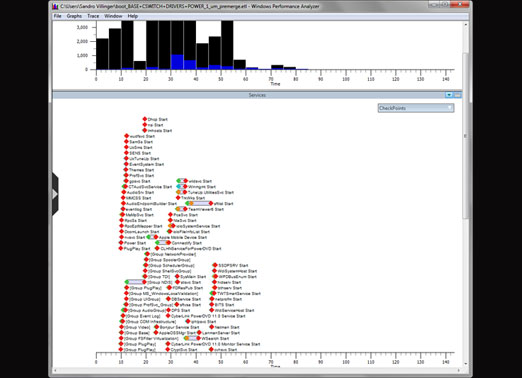This screenshot has width=522, height=378.
Task: Click the sftlist Start interval bar
Action: 199,203
